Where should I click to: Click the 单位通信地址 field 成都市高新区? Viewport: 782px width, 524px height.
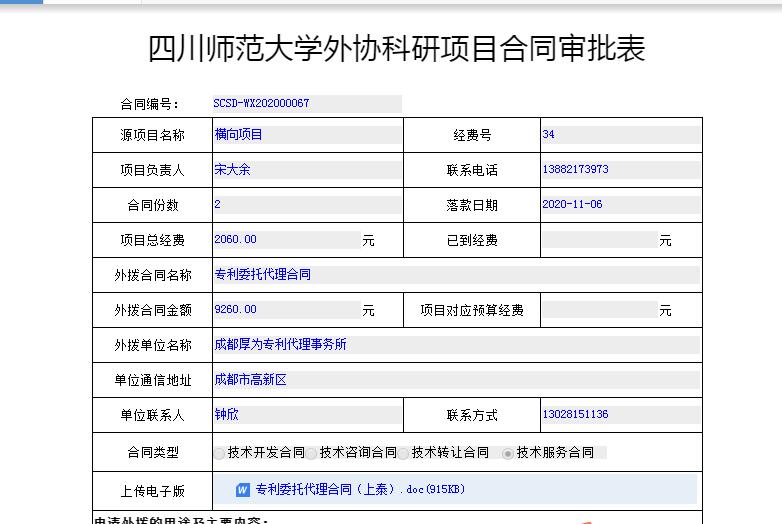click(x=456, y=380)
